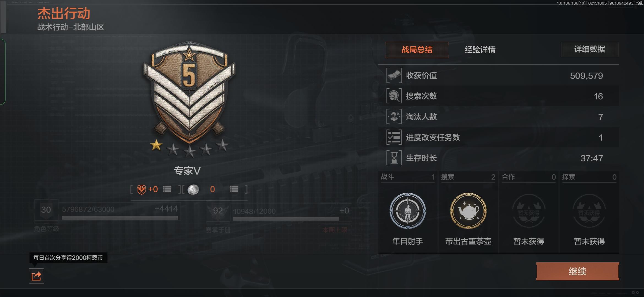The image size is (644, 297).
Task: Expand the silver coin 0 details list
Action: pyautogui.click(x=234, y=189)
